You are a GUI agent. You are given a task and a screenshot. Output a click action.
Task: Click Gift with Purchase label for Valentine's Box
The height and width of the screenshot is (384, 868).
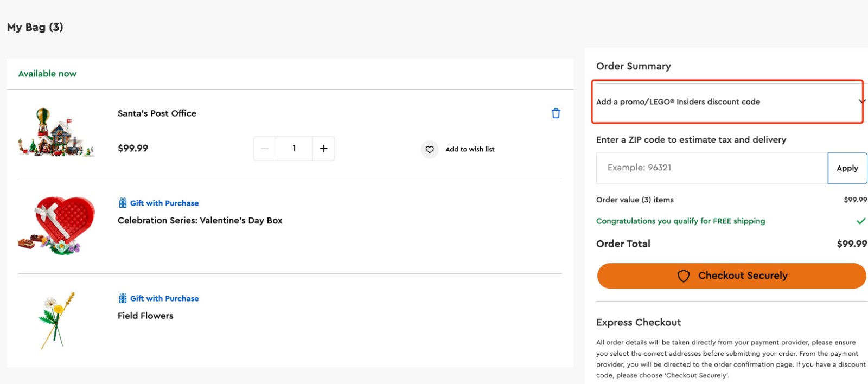click(x=164, y=203)
